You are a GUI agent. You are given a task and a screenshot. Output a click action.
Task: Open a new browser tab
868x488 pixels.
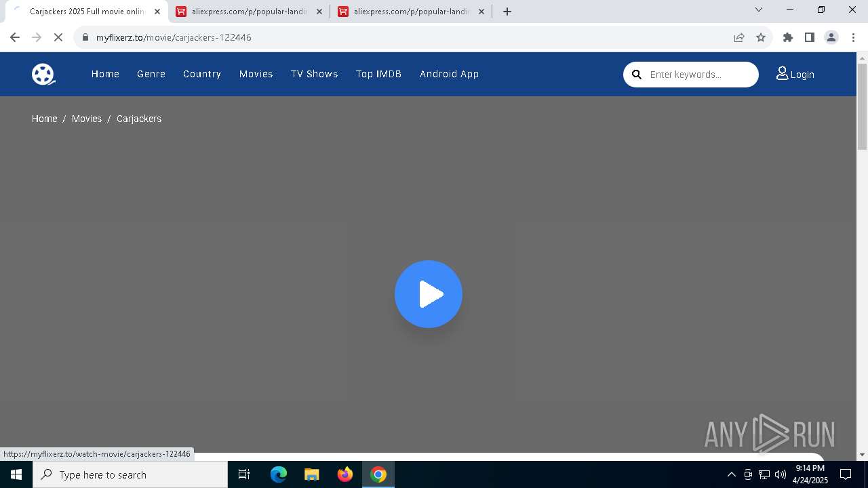(507, 12)
